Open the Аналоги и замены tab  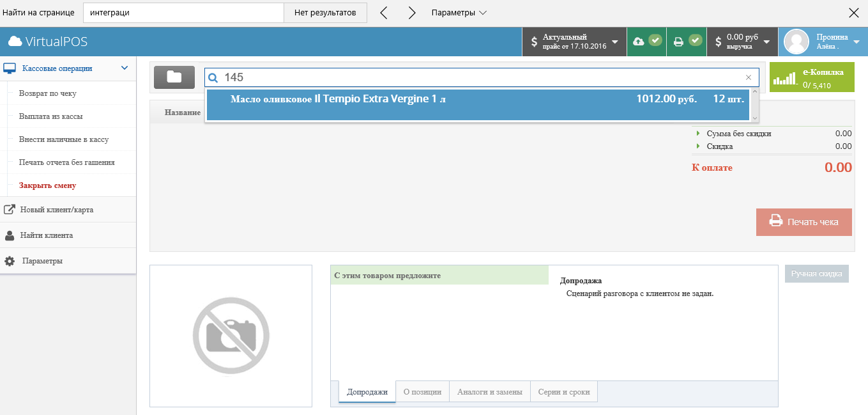pos(490,391)
